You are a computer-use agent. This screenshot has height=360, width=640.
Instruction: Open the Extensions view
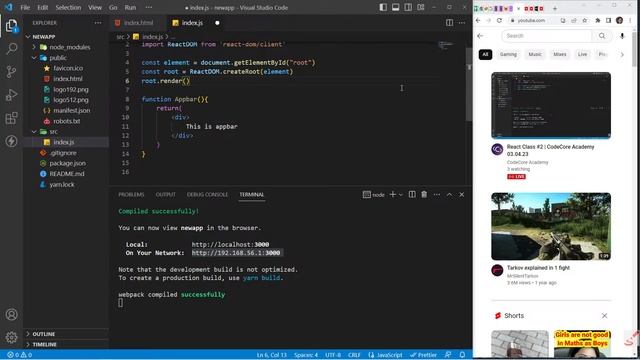point(11,118)
